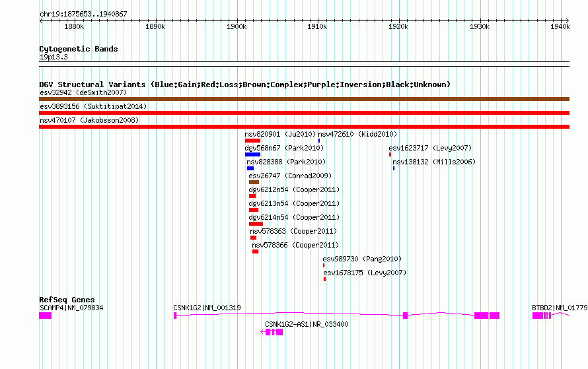Open the nsv828388 (Park2010) variant label
This screenshot has height=369, width=588.
(286, 162)
